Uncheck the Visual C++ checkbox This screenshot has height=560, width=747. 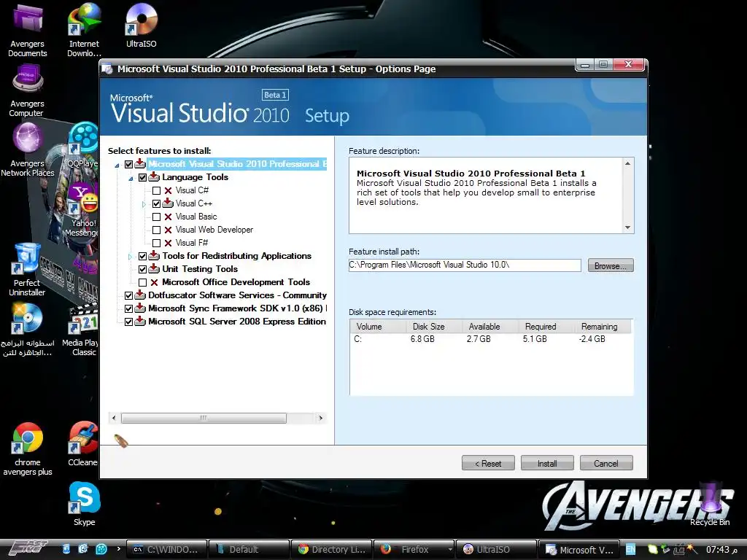[x=156, y=204]
